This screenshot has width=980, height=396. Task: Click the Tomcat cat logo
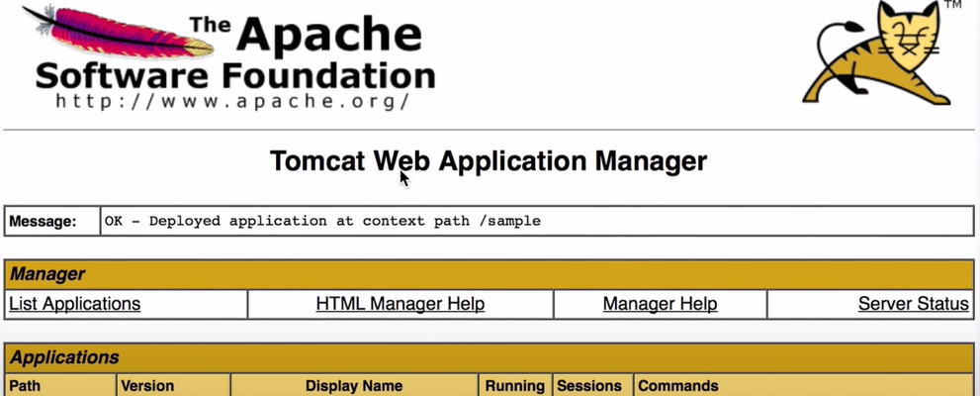click(881, 52)
